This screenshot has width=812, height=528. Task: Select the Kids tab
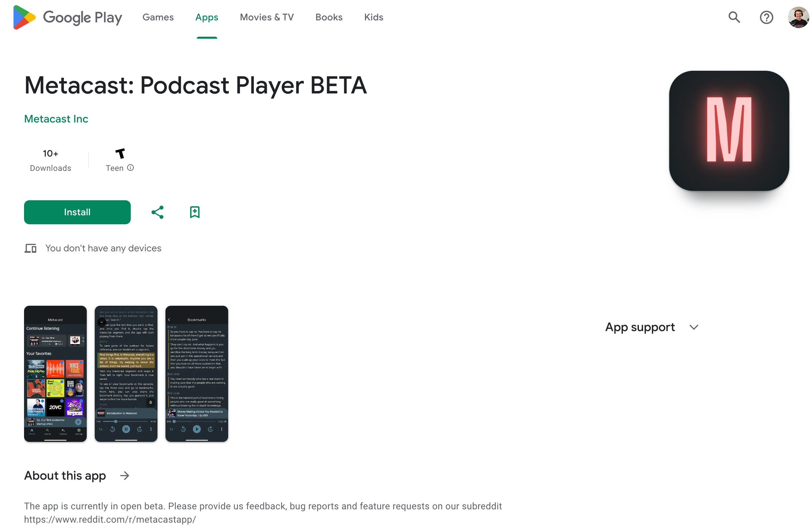click(373, 17)
